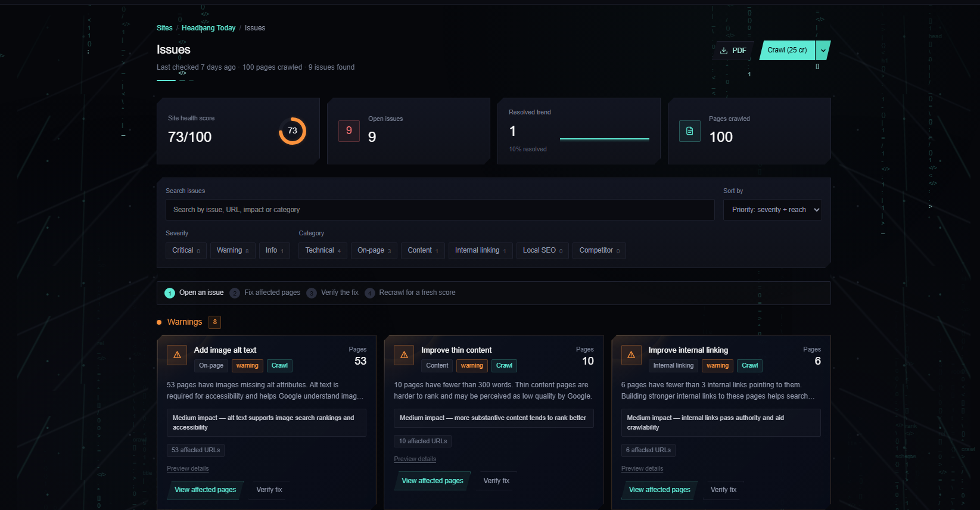Click Internal linking tag on linking card
Viewport: 980px width, 510px height.
tap(674, 366)
